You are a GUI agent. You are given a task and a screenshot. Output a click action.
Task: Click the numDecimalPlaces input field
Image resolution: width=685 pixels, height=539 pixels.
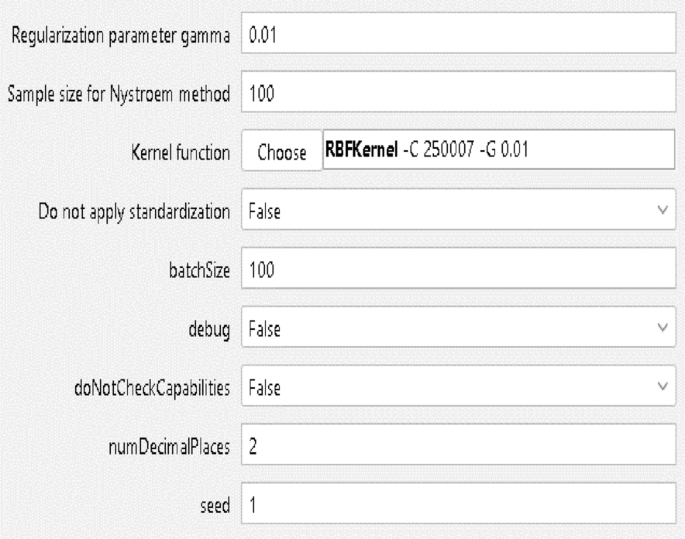point(458,447)
